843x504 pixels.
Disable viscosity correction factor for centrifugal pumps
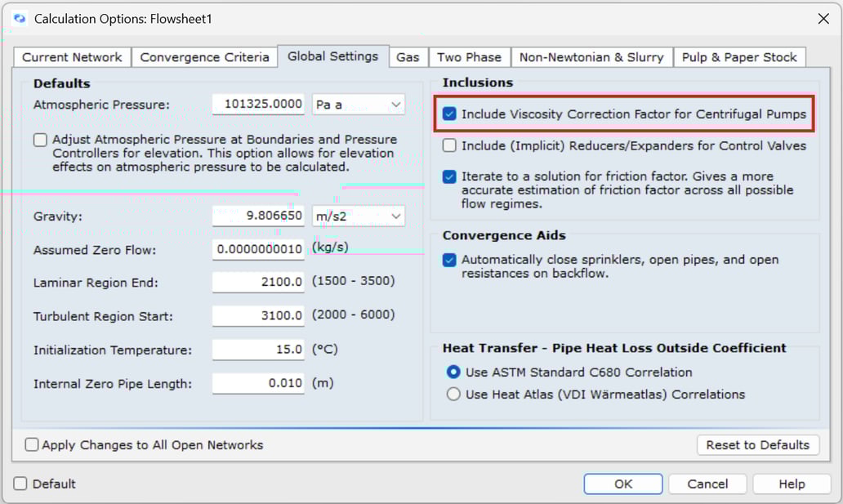(449, 114)
